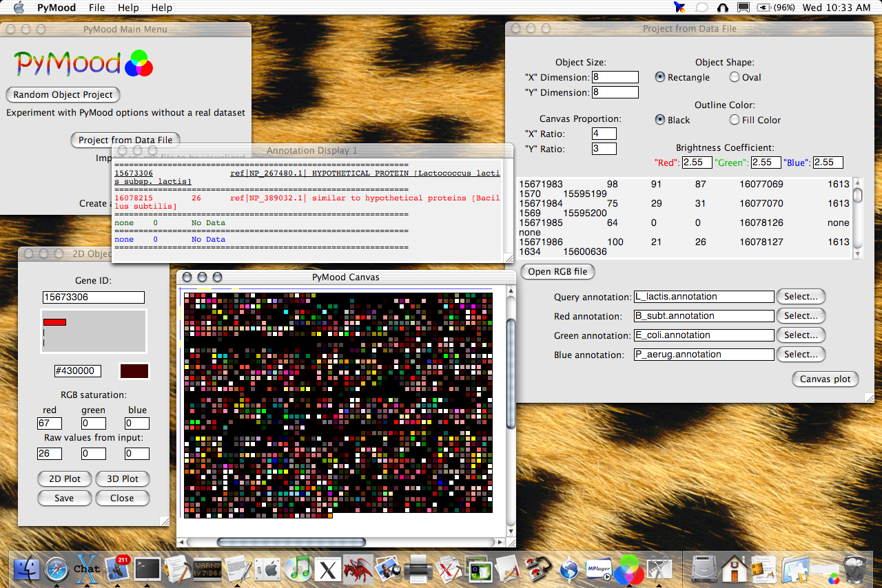Click the red RGB saturation field

50,423
